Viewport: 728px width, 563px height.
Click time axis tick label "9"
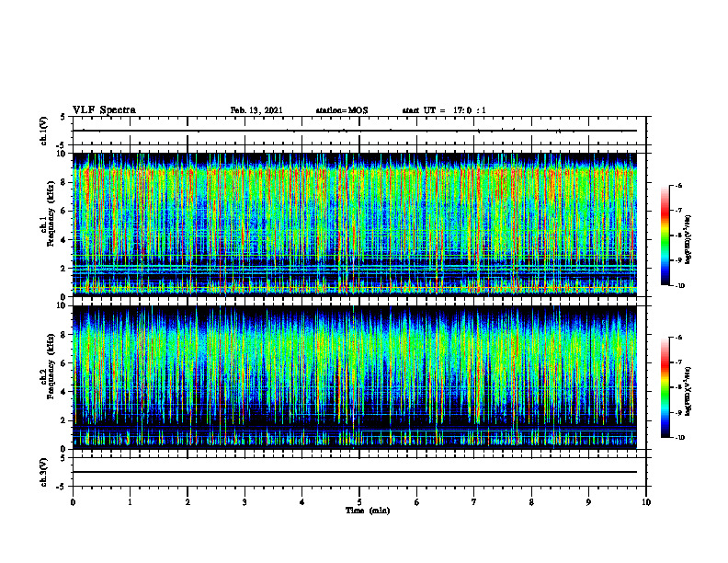tap(588, 502)
